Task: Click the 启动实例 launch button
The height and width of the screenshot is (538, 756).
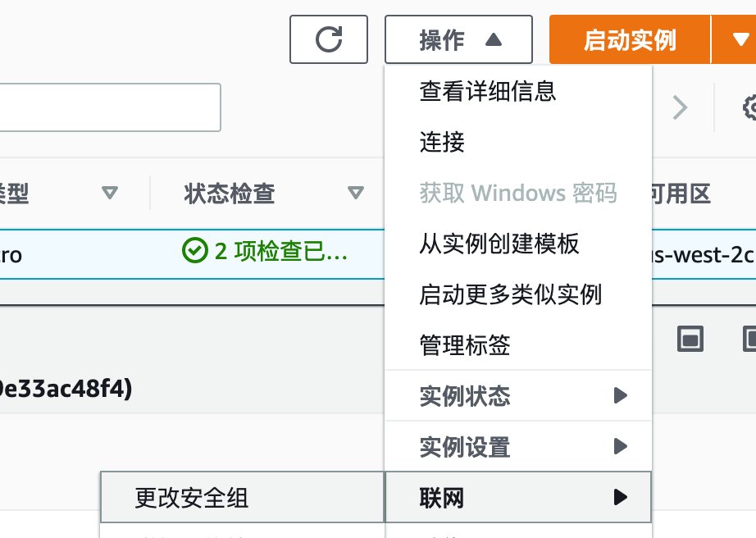Action: pyautogui.click(x=630, y=39)
